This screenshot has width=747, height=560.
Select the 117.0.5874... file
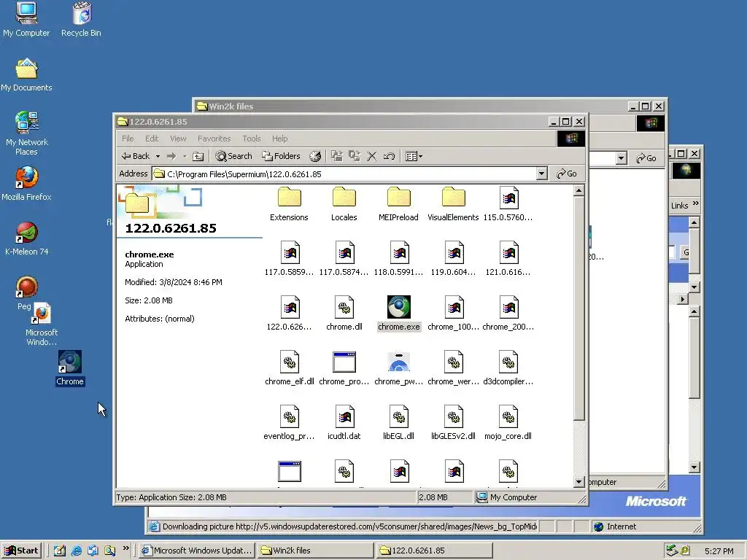(x=344, y=259)
